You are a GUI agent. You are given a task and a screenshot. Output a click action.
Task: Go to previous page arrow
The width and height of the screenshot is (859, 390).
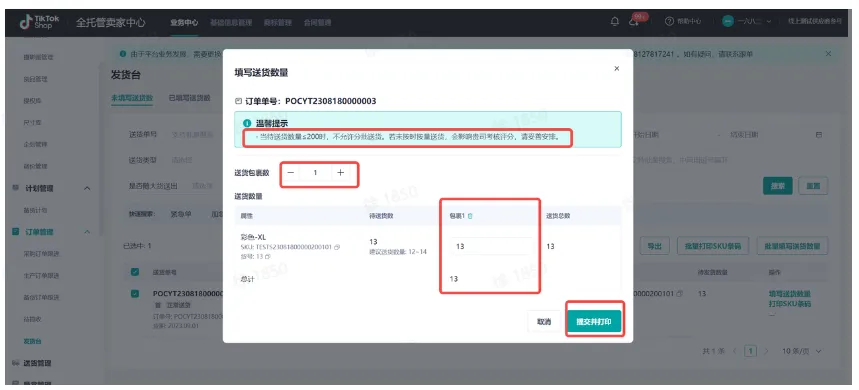click(735, 351)
